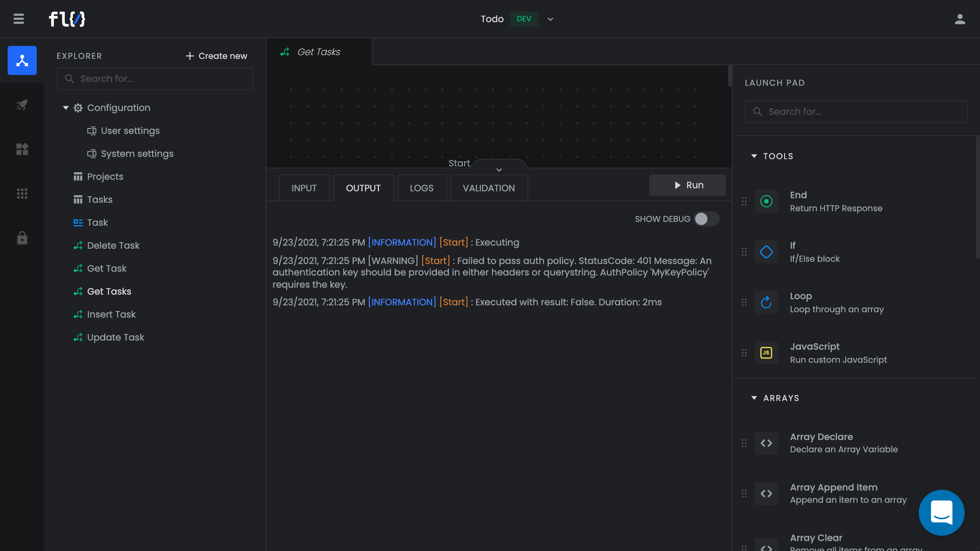This screenshot has width=980, height=551.
Task: Click the Run button
Action: pos(687,185)
